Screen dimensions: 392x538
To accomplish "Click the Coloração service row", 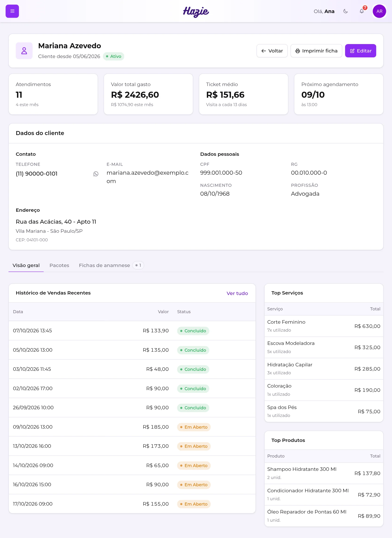I will (324, 390).
